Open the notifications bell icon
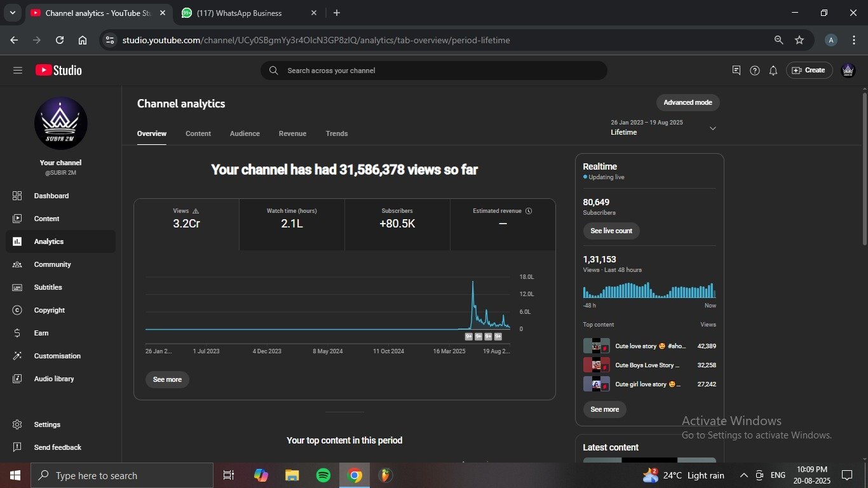 pyautogui.click(x=773, y=71)
